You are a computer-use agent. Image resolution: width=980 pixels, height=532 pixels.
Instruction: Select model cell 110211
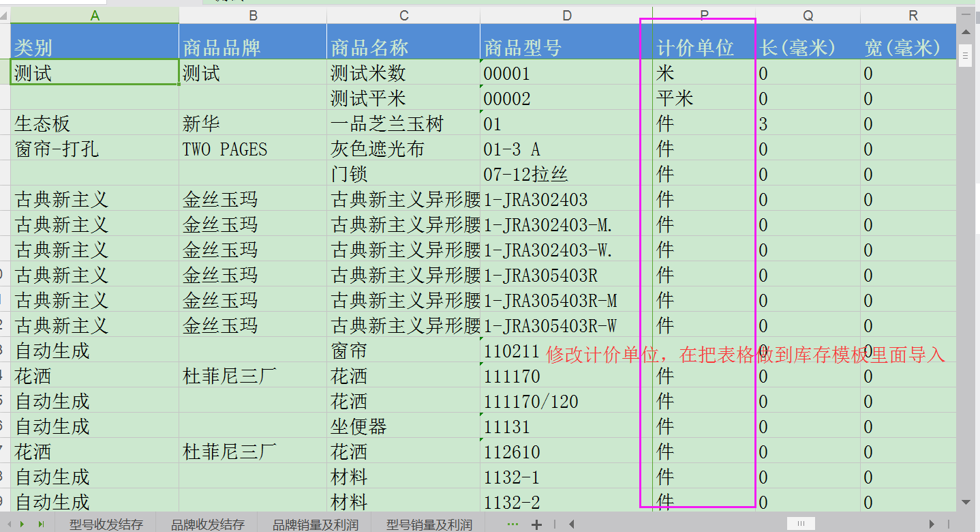point(566,350)
